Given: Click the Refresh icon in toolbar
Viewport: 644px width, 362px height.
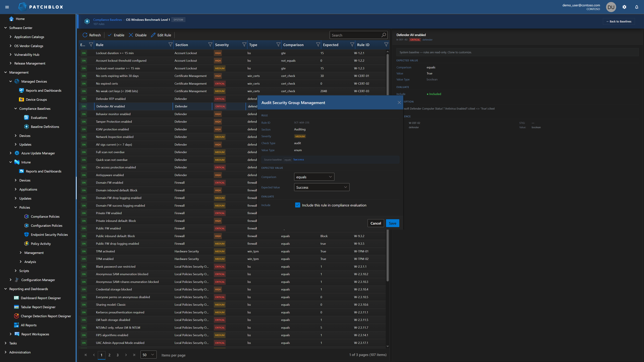Looking at the screenshot, I should coord(85,35).
